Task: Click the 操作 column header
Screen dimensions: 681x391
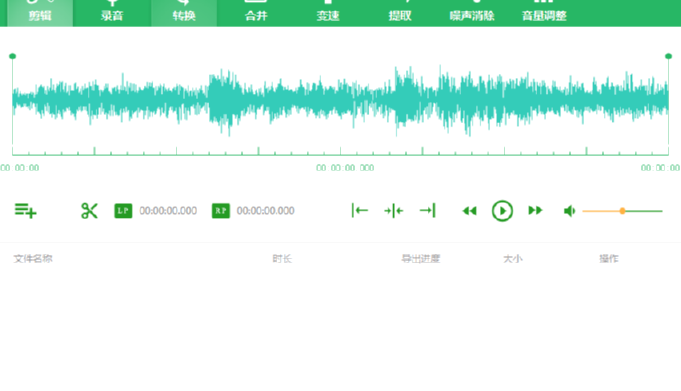Action: [609, 258]
